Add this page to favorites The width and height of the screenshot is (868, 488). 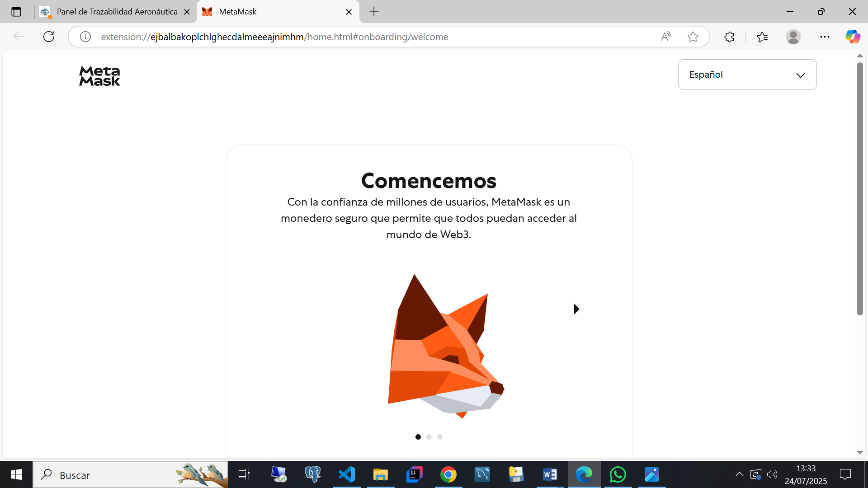coord(693,37)
